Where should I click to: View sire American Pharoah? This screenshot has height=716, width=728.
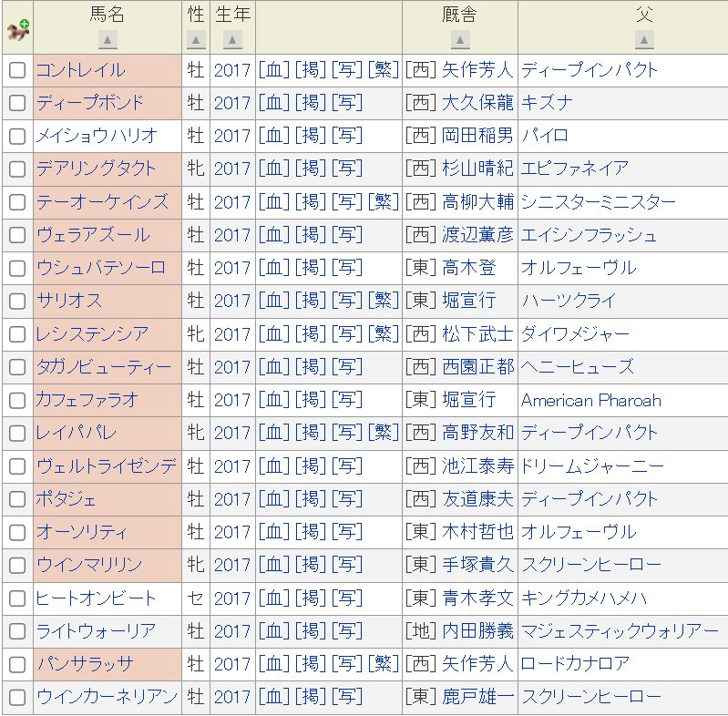(x=591, y=400)
